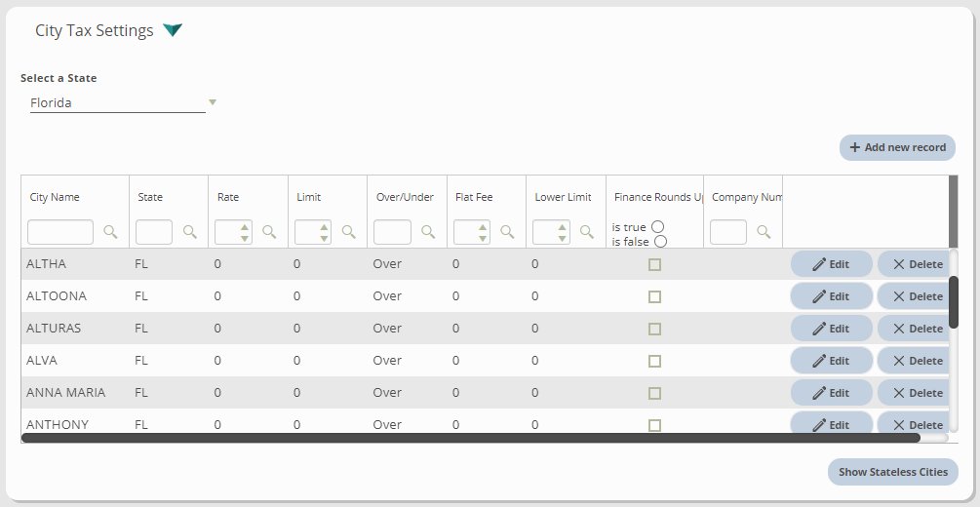Sort by City Name column header
The height and width of the screenshot is (507, 980).
point(55,197)
